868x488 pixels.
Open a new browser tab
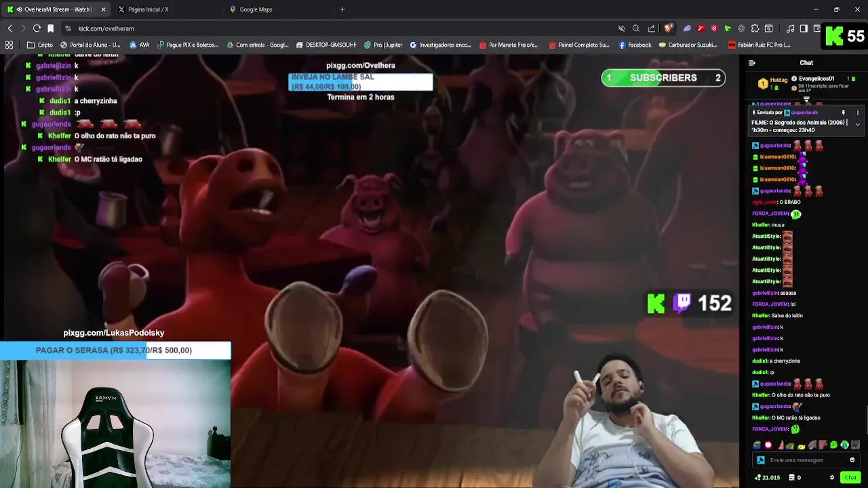342,9
